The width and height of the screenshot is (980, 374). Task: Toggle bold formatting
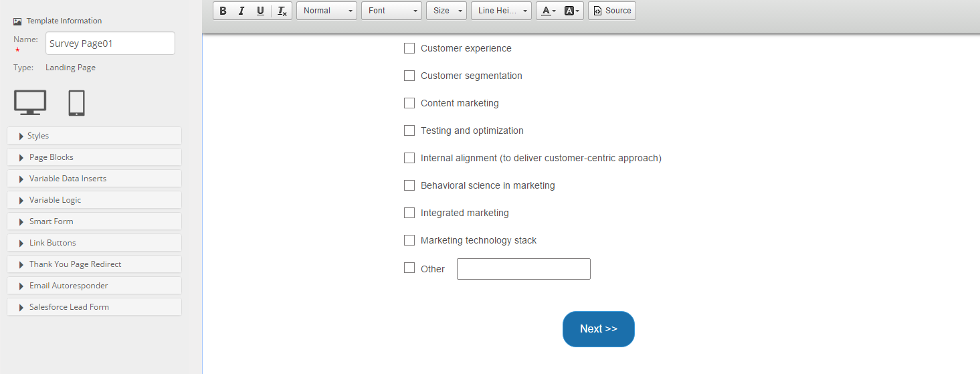point(223,11)
